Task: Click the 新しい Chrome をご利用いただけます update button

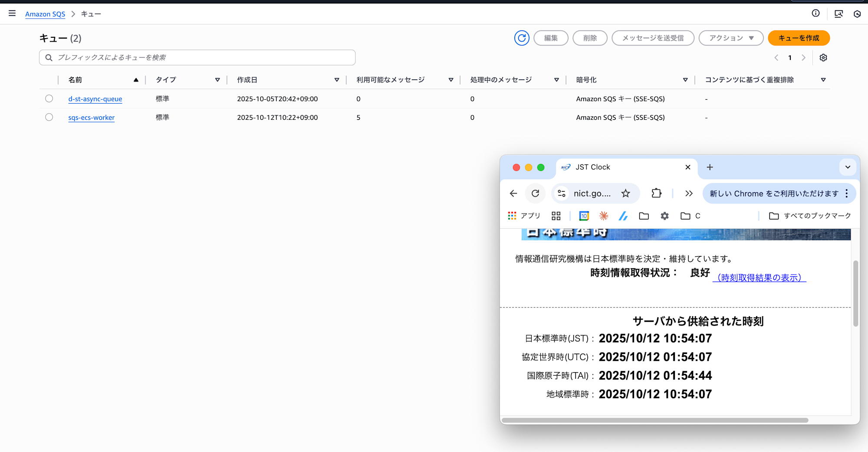Action: click(x=774, y=193)
